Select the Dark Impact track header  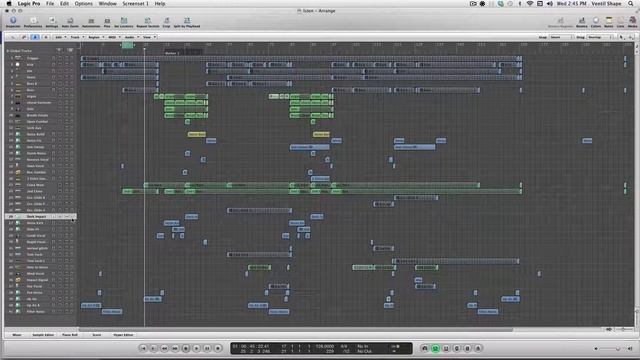(40, 216)
